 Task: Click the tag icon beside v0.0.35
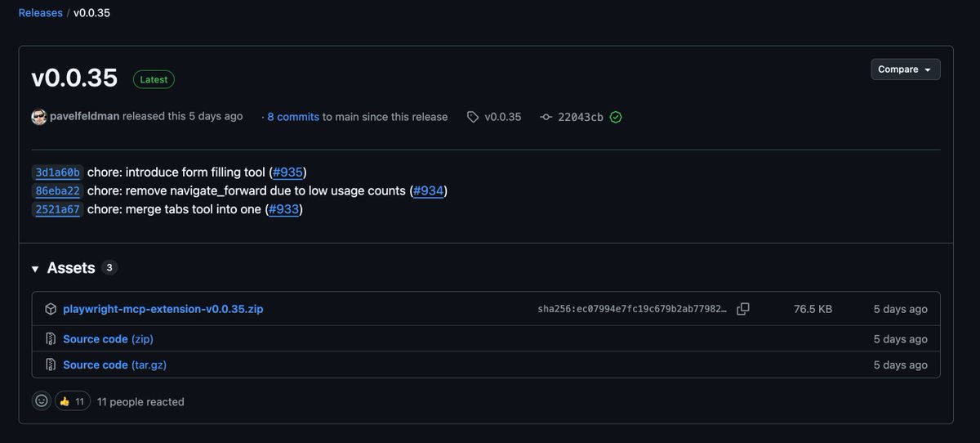click(x=473, y=117)
